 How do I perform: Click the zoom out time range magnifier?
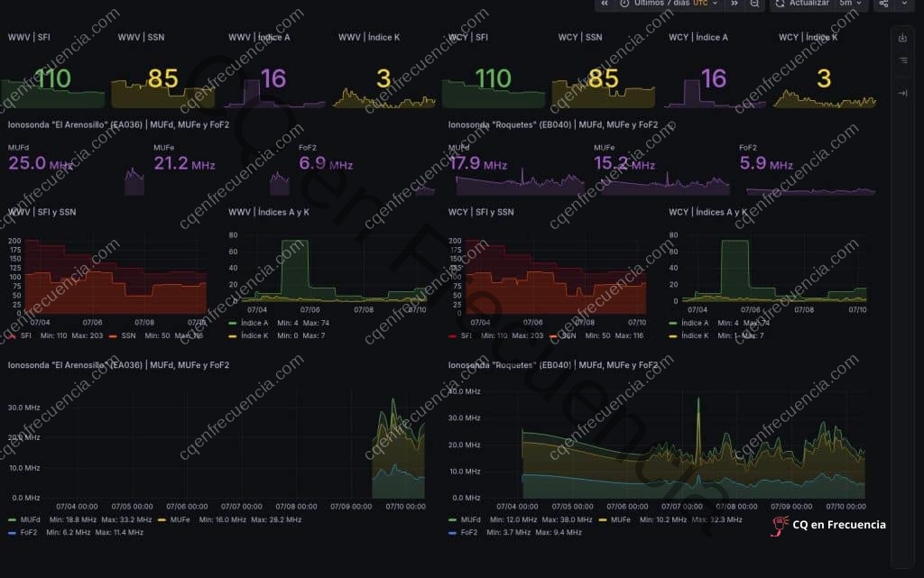tap(754, 4)
